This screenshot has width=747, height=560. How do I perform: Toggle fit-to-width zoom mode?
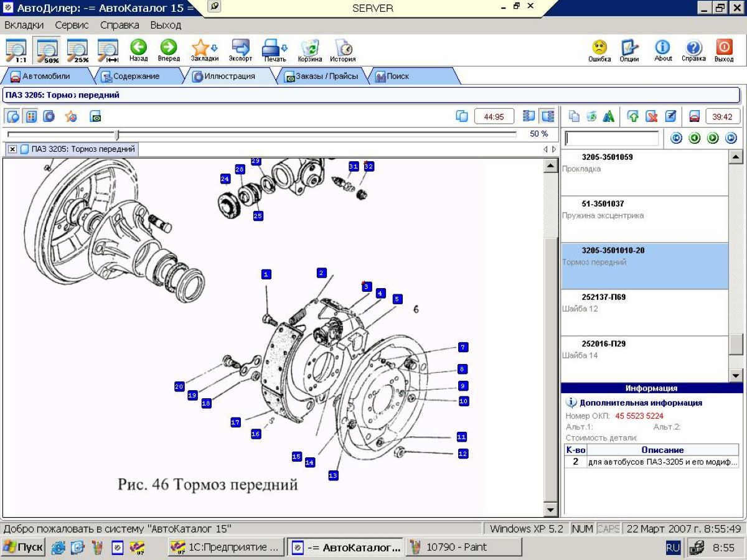point(108,51)
